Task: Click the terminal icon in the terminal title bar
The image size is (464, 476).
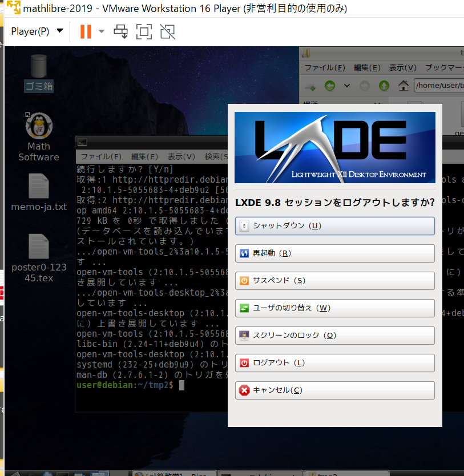Action: (x=82, y=142)
